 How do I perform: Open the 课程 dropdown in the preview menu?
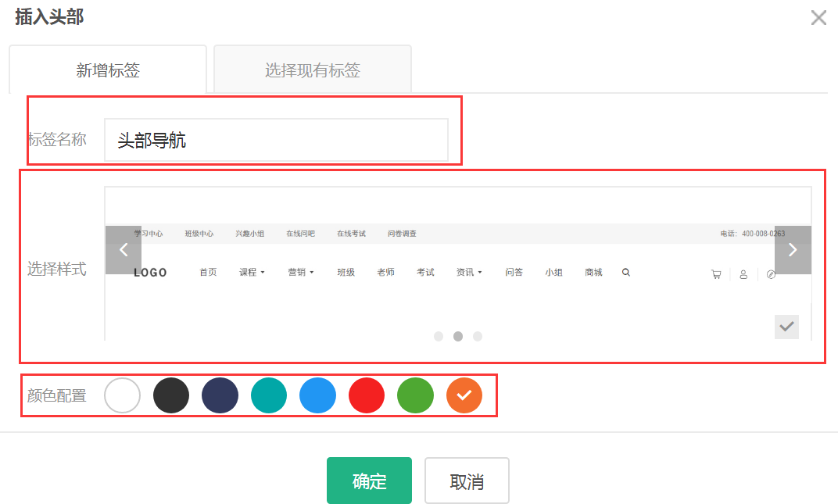(248, 272)
